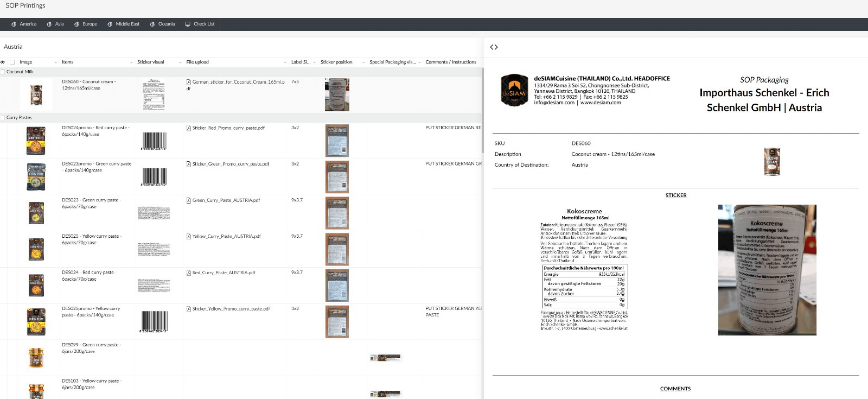
Task: Click the DES025 Yellow curry paste 70g product image
Action: tap(36, 249)
